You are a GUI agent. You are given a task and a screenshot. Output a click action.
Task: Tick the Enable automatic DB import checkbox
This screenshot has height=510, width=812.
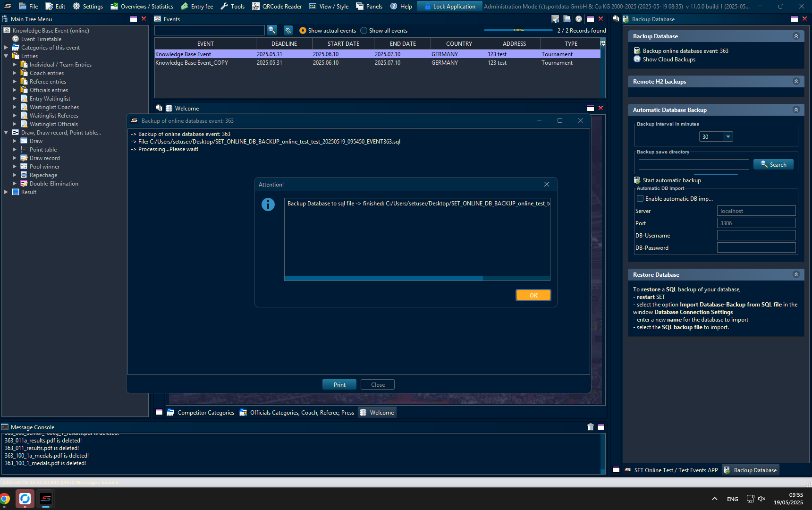(640, 198)
